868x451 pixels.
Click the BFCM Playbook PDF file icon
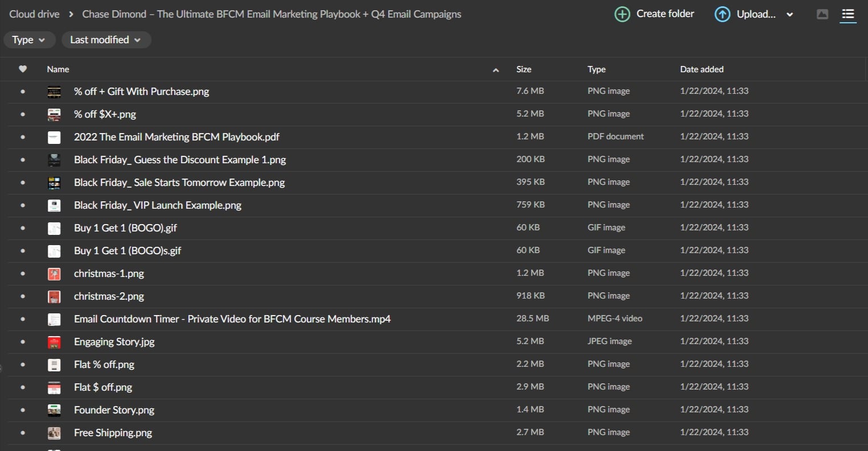[54, 137]
